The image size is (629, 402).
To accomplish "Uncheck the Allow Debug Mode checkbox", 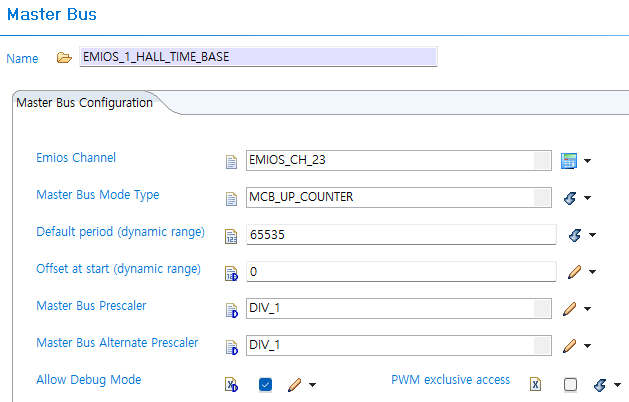I will click(265, 384).
